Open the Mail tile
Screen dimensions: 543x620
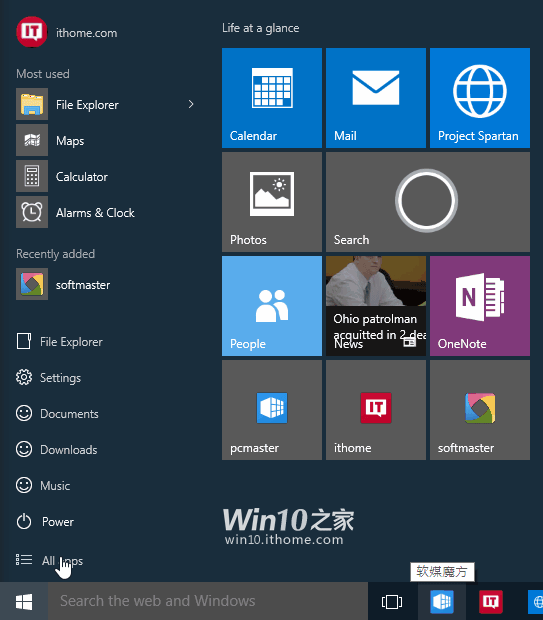pyautogui.click(x=376, y=98)
